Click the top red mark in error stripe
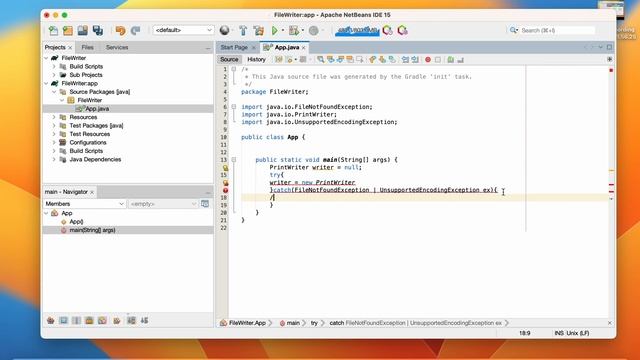The width and height of the screenshot is (640, 360). coord(611,71)
